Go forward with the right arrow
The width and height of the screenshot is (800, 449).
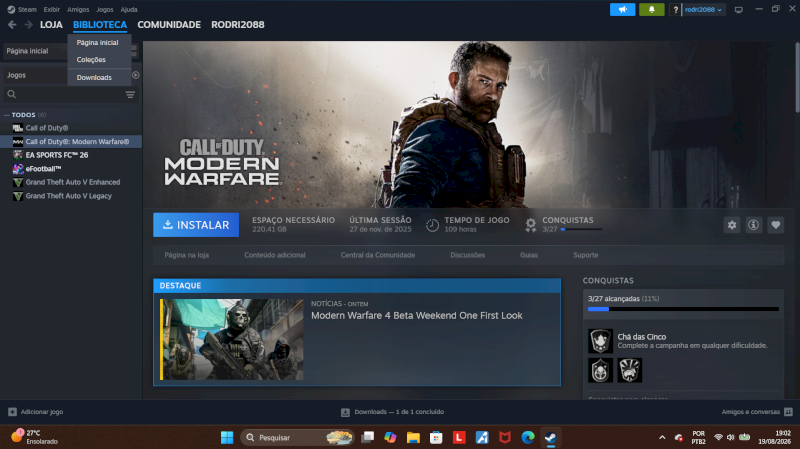(29, 24)
